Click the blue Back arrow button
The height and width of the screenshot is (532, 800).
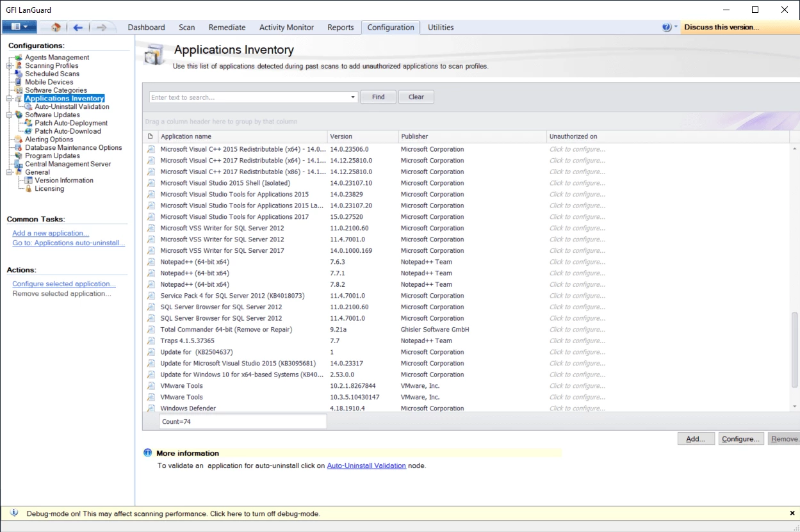pos(78,27)
